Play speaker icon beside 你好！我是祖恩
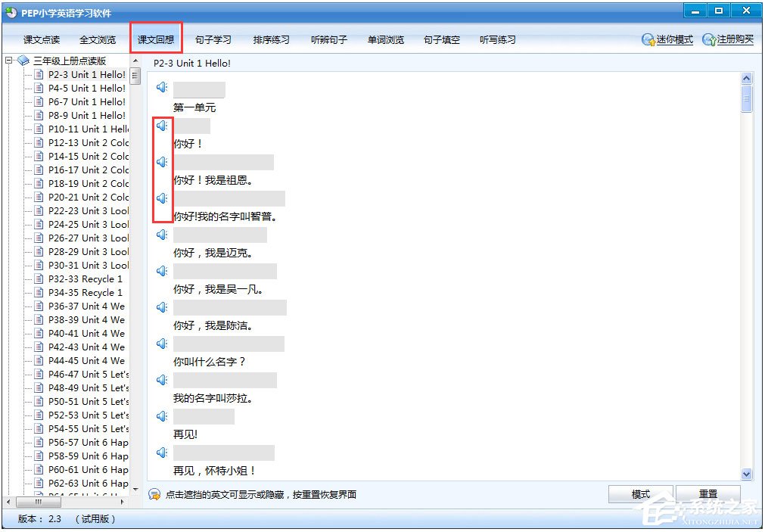This screenshot has width=765, height=532. pyautogui.click(x=160, y=161)
